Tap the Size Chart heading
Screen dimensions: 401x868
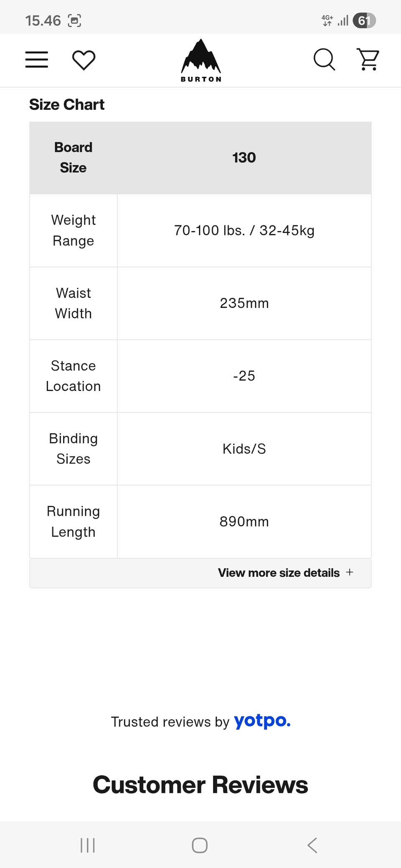pos(67,105)
